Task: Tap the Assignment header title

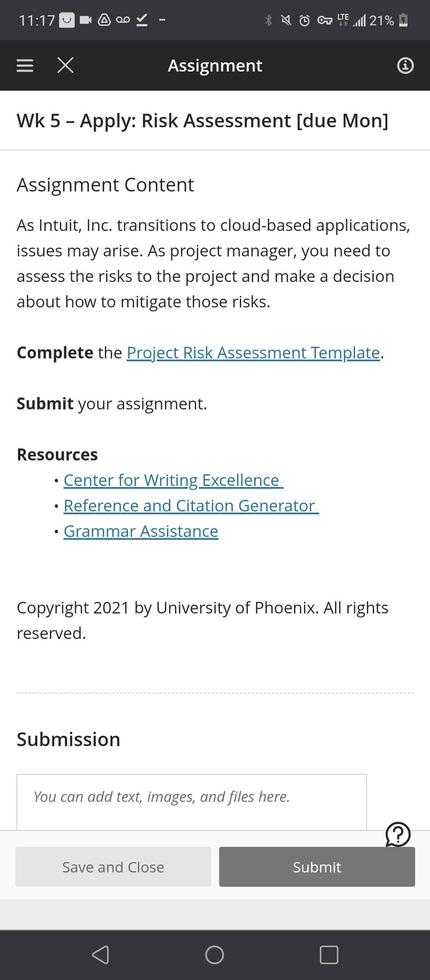Action: (x=215, y=66)
